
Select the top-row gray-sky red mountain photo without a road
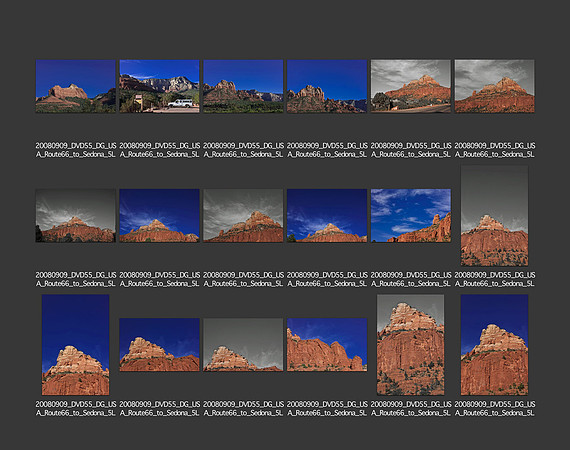[x=494, y=86]
